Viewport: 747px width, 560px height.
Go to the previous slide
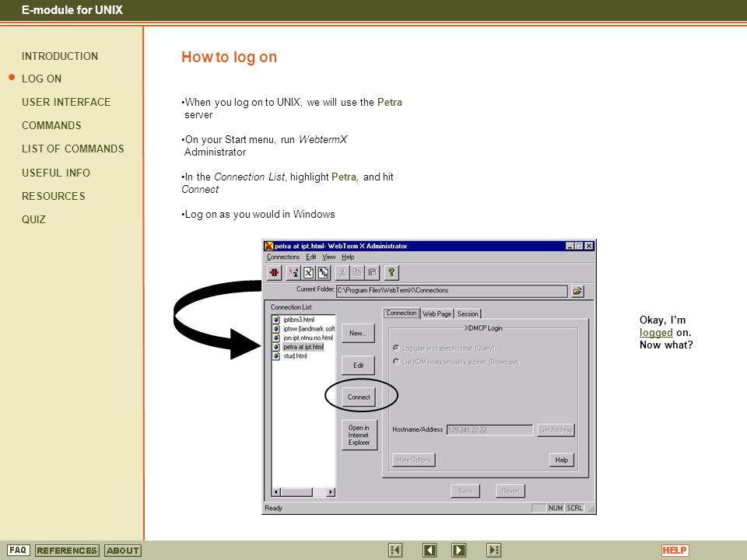[x=430, y=551]
